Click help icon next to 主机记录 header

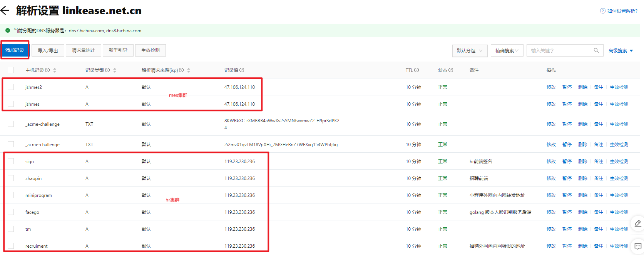click(47, 70)
